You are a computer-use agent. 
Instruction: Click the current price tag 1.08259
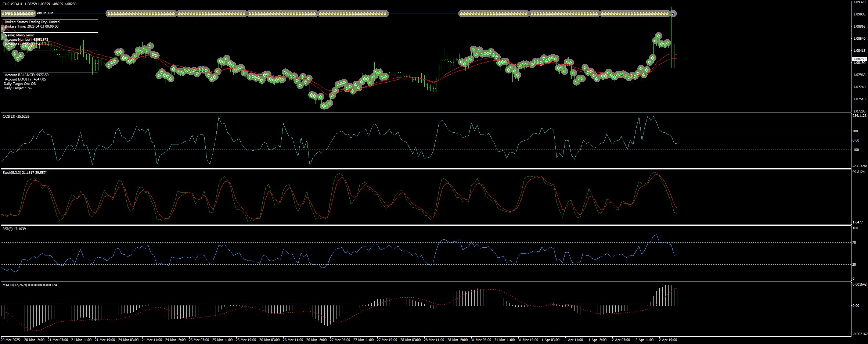click(x=859, y=59)
